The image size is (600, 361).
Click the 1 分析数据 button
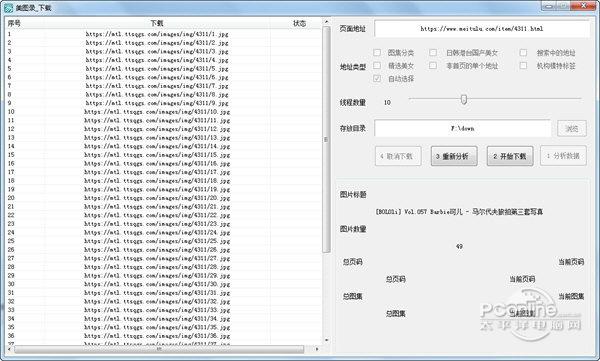pyautogui.click(x=563, y=156)
